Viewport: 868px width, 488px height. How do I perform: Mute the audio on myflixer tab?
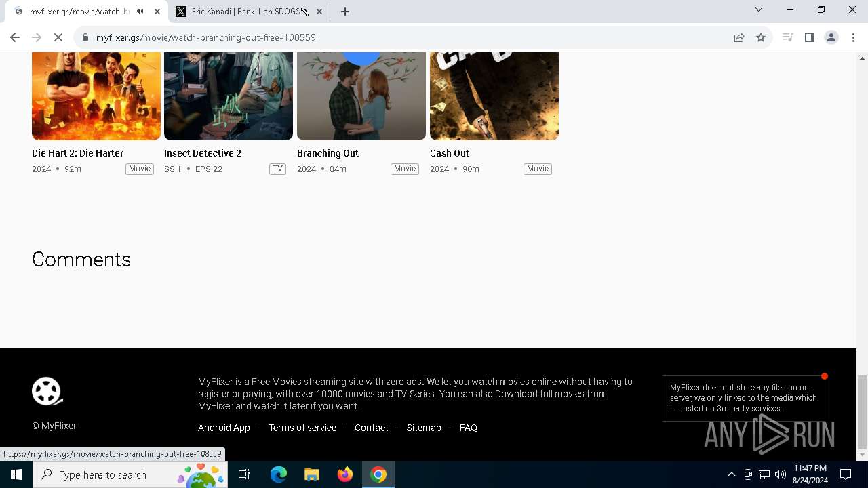pos(140,12)
